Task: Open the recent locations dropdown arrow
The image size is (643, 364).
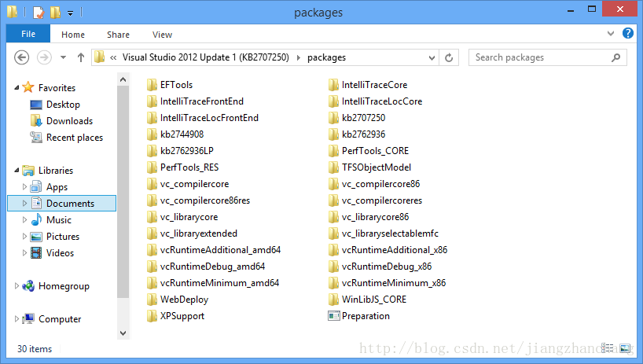Action: click(x=63, y=57)
